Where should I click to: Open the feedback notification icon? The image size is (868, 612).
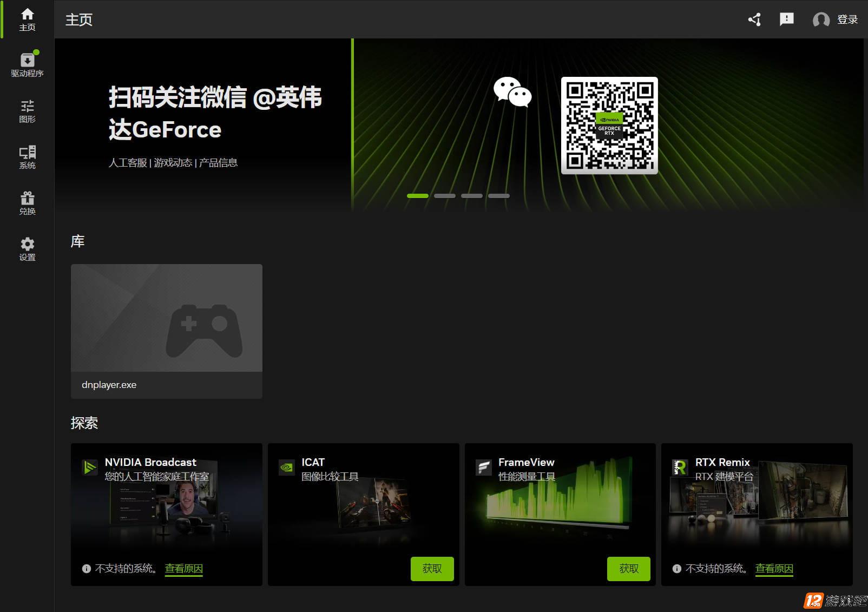786,19
